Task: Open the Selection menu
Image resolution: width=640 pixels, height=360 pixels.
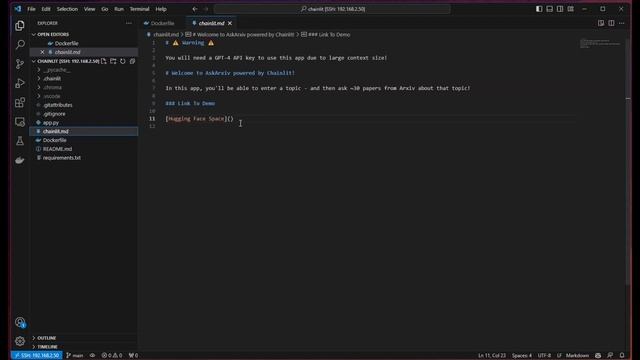Action: point(67,9)
